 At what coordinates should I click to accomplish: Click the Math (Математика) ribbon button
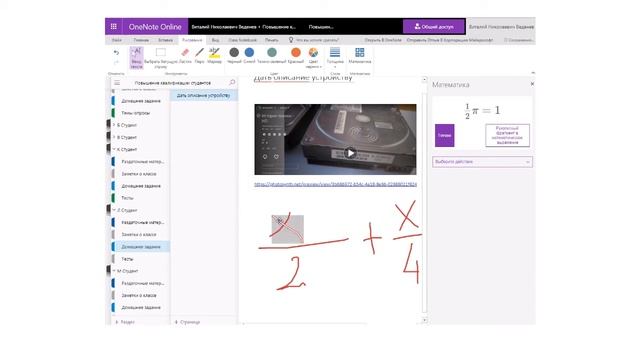(360, 56)
